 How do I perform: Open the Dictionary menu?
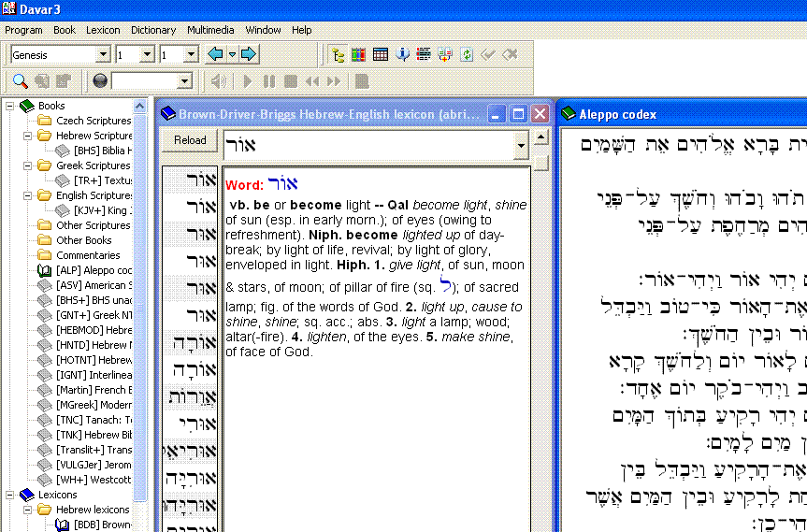pos(153,30)
